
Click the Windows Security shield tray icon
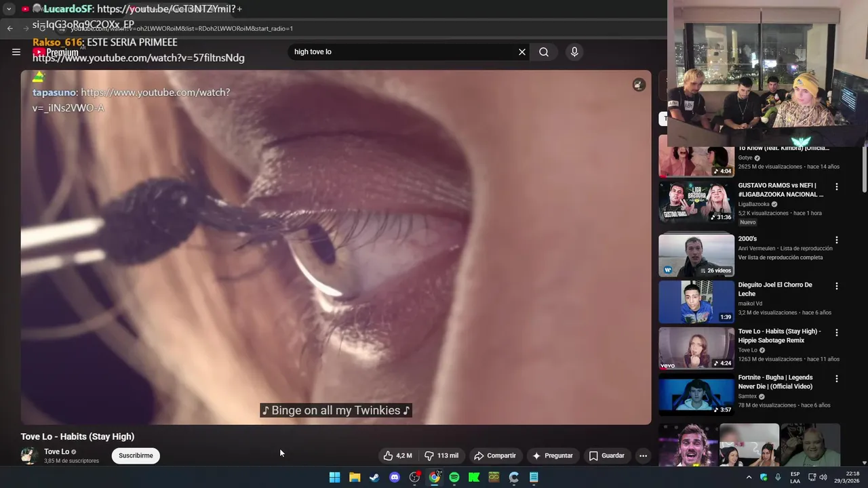[x=764, y=477]
